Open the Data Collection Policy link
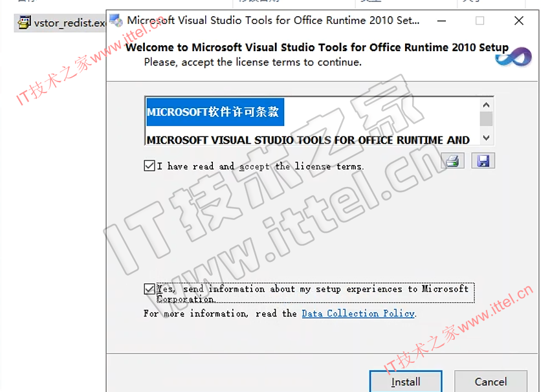This screenshot has height=392, width=550. point(358,314)
